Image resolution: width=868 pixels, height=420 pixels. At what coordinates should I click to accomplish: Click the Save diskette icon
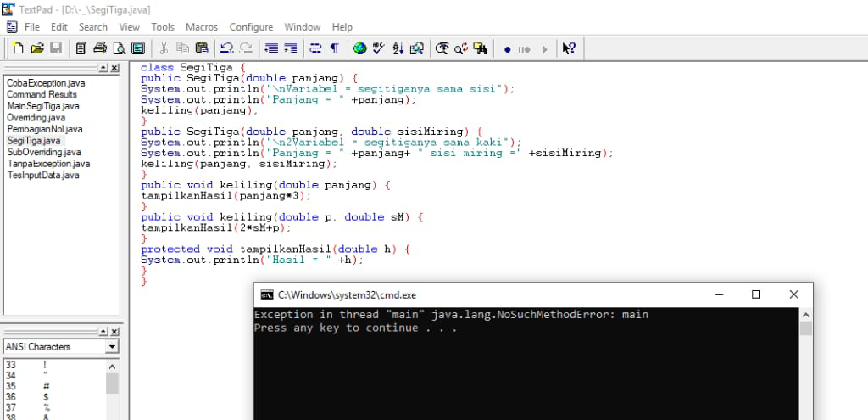point(56,48)
